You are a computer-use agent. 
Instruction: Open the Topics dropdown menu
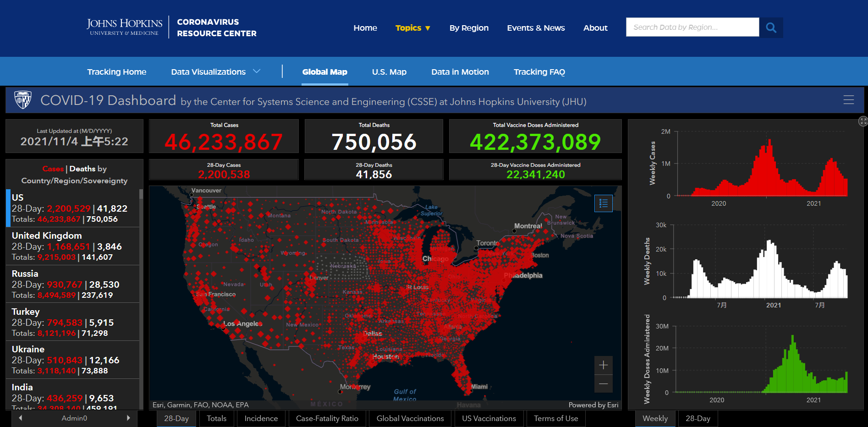(x=413, y=28)
